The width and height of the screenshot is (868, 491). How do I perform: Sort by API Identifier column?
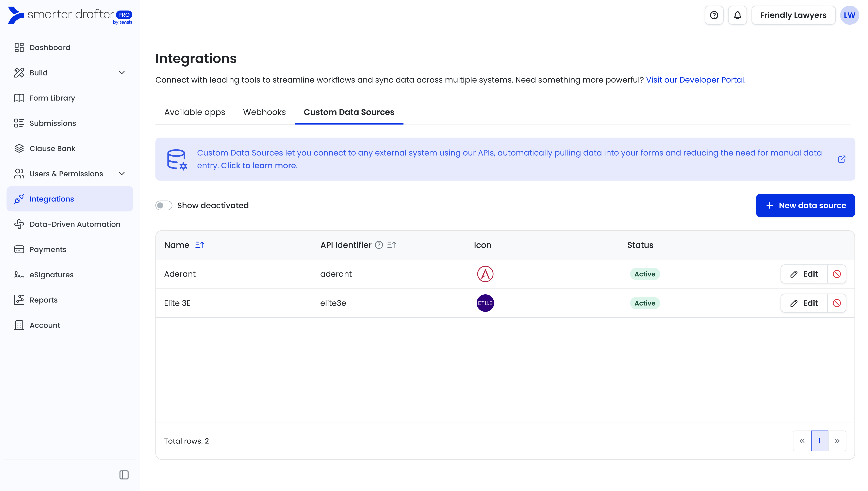click(x=391, y=245)
